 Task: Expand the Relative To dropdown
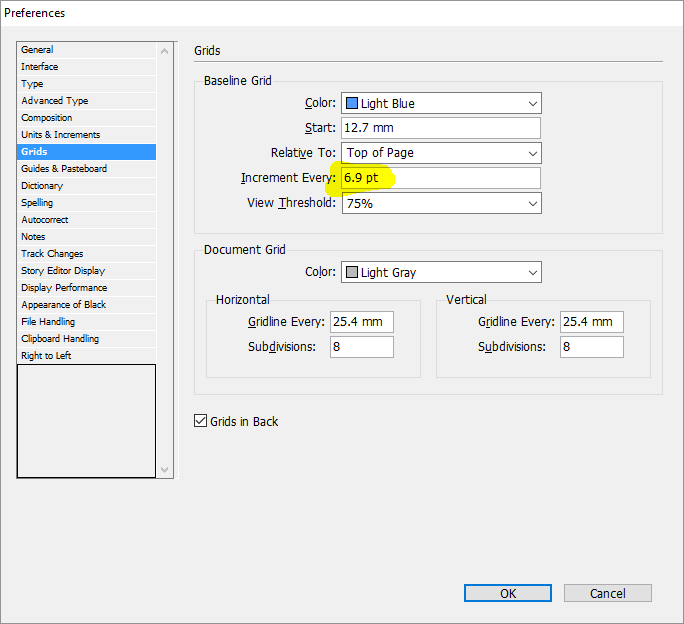click(441, 153)
